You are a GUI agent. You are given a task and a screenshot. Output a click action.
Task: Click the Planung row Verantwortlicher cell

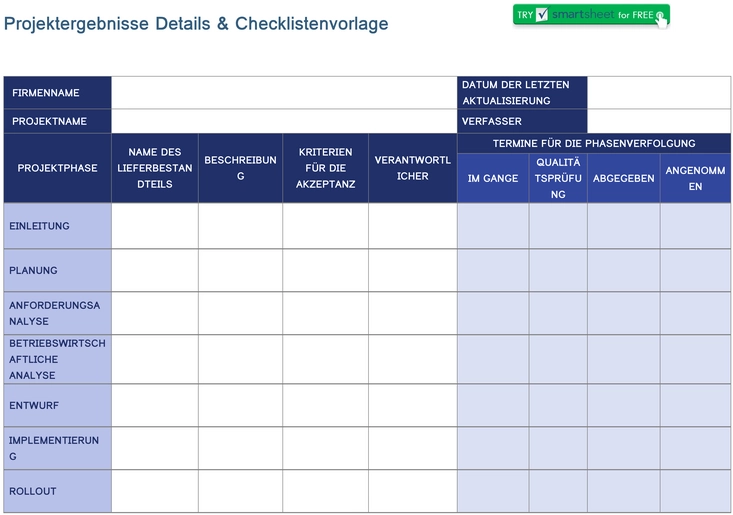click(x=413, y=270)
